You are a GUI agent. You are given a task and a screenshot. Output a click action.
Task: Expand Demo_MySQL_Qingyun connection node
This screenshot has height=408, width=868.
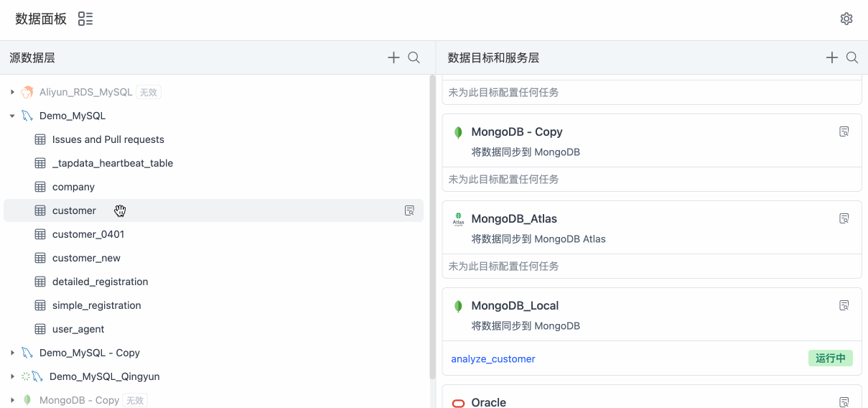coord(12,376)
